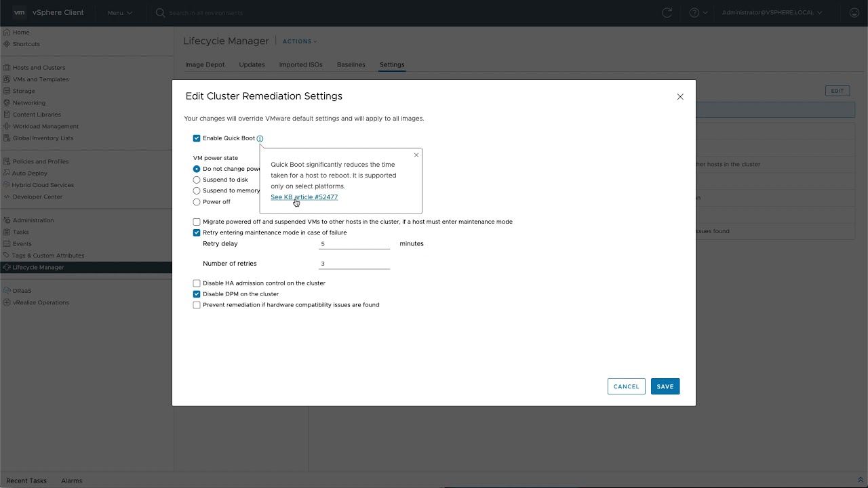Click the Cancel button
868x488 pixels.
626,386
